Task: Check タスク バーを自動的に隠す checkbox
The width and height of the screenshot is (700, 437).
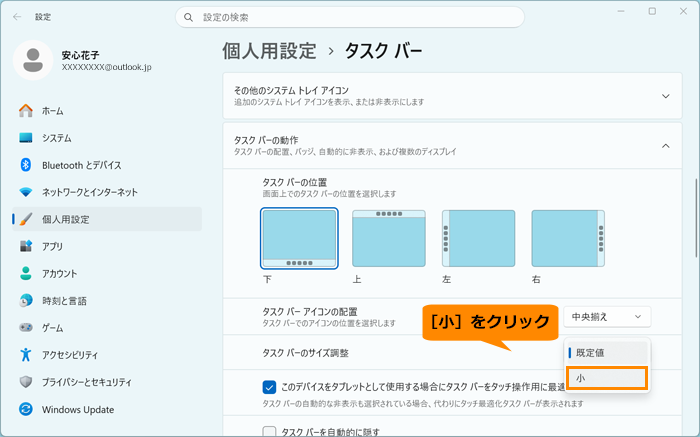Action: point(269,432)
